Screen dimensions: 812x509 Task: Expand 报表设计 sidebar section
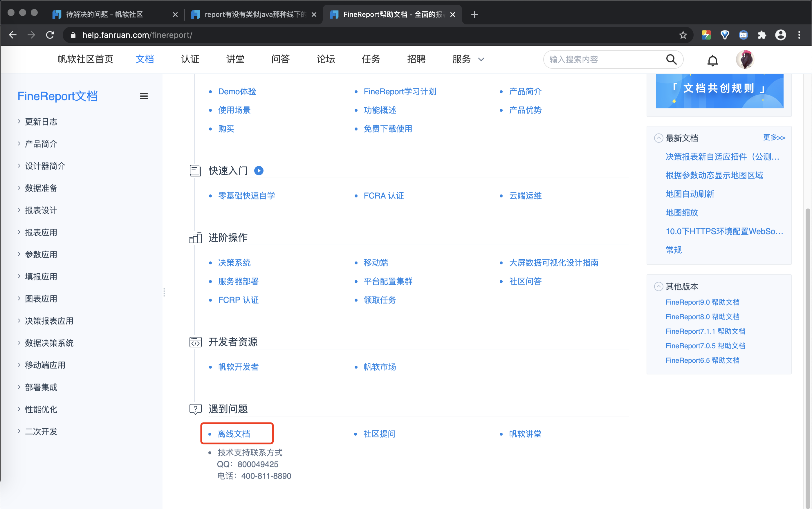tap(19, 210)
